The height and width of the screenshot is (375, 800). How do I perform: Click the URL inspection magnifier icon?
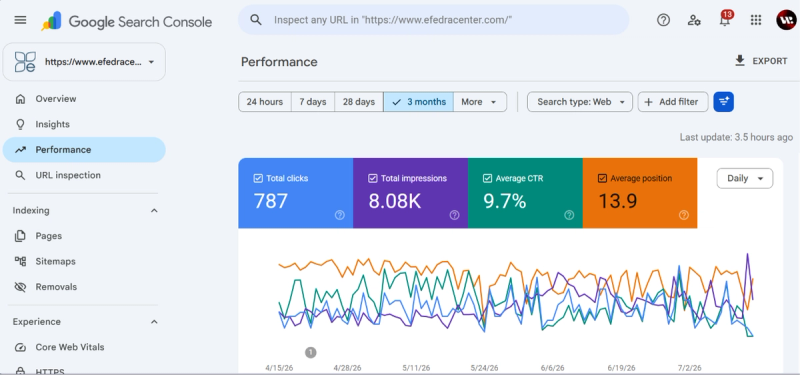(20, 176)
